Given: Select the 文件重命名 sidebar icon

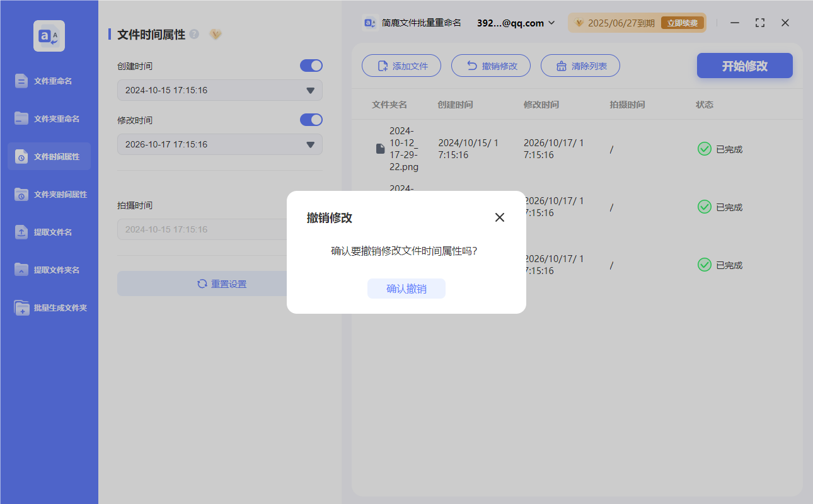Looking at the screenshot, I should point(49,81).
